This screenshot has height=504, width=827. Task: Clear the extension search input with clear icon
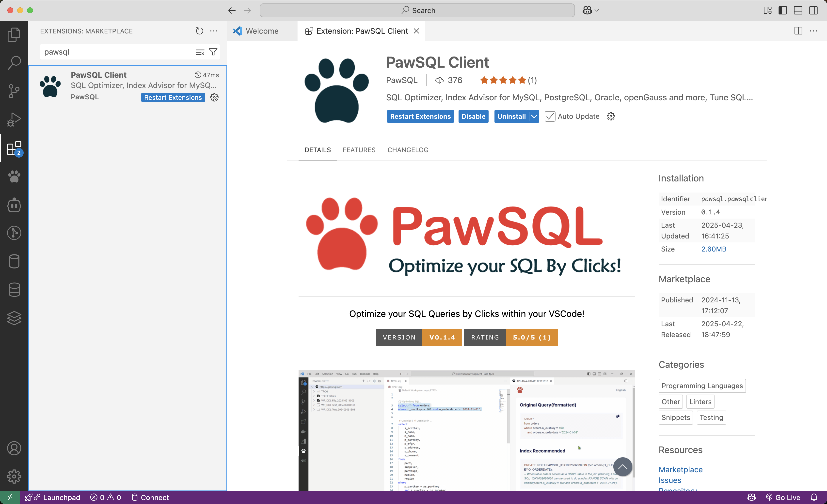tap(200, 52)
